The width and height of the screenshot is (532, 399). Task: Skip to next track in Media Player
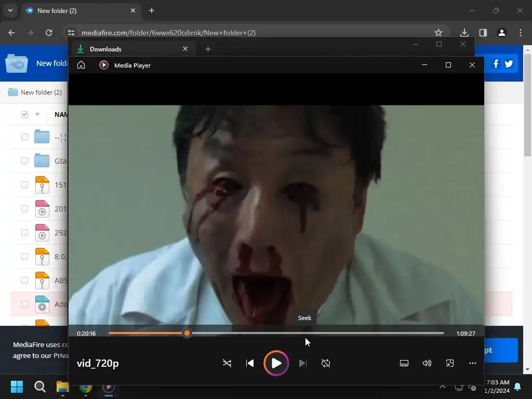[x=303, y=363]
